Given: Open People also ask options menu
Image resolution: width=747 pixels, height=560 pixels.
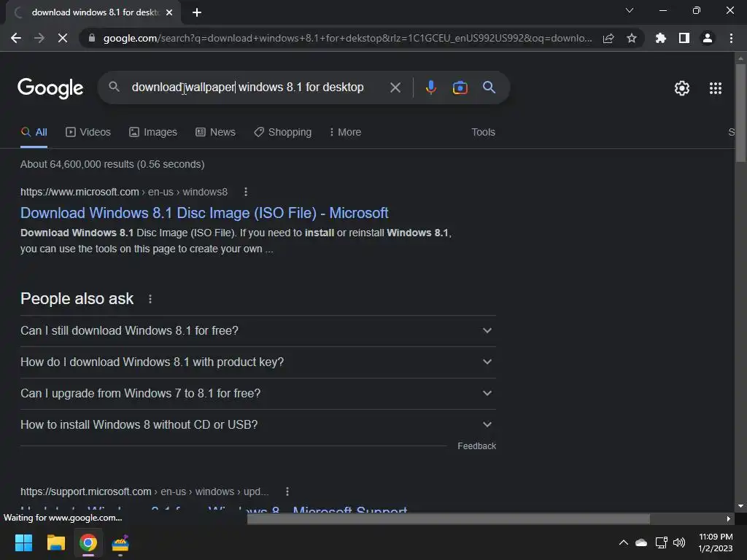Looking at the screenshot, I should click(150, 299).
